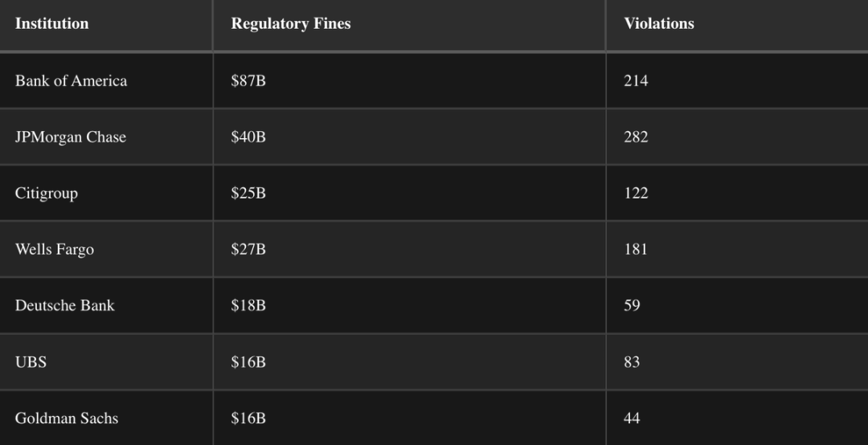The image size is (868, 445).
Task: Click the Institution column header
Action: (x=52, y=24)
